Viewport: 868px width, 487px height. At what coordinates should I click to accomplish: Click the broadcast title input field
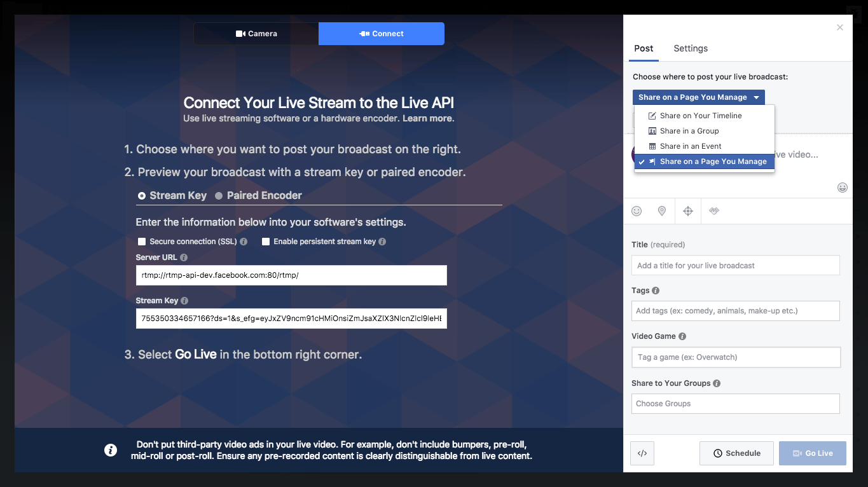tap(735, 265)
